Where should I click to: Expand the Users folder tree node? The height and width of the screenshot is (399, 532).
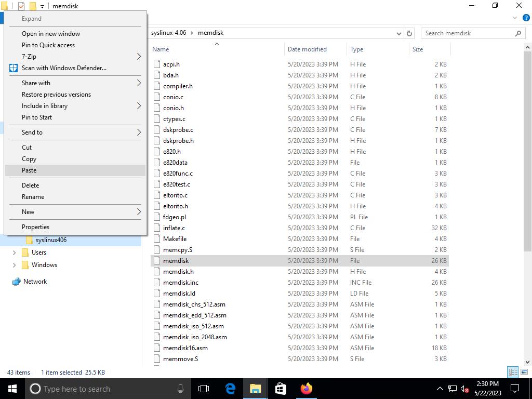[x=14, y=252]
